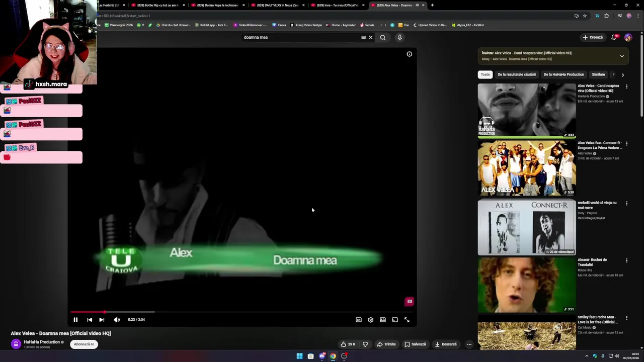
Task: Go to the previous video
Action: 90,320
